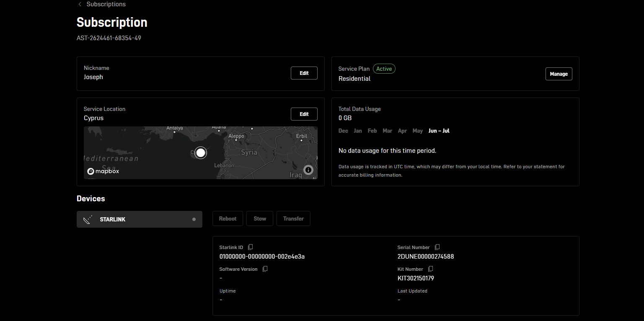Copy the Starlink ID value
The height and width of the screenshot is (321, 644).
tap(251, 247)
